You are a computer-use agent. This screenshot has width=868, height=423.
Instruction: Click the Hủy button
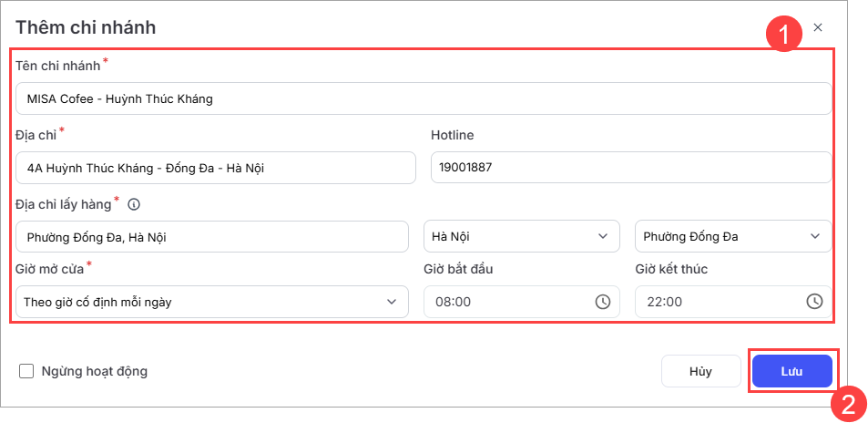(700, 372)
